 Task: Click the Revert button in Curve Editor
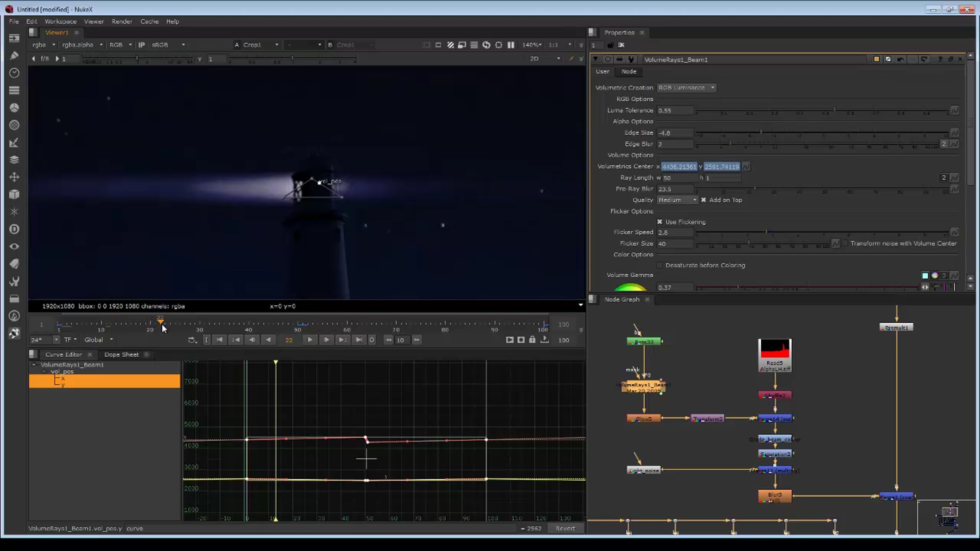click(x=565, y=529)
